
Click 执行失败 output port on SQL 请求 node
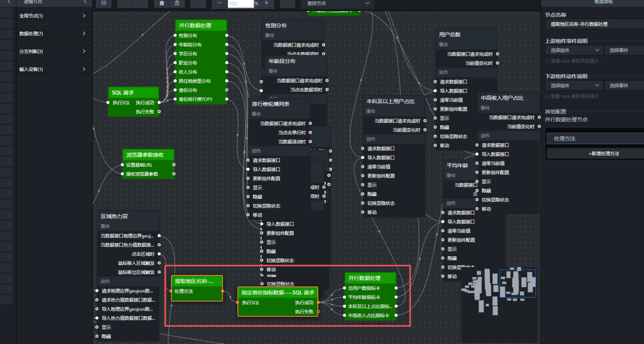click(159, 112)
